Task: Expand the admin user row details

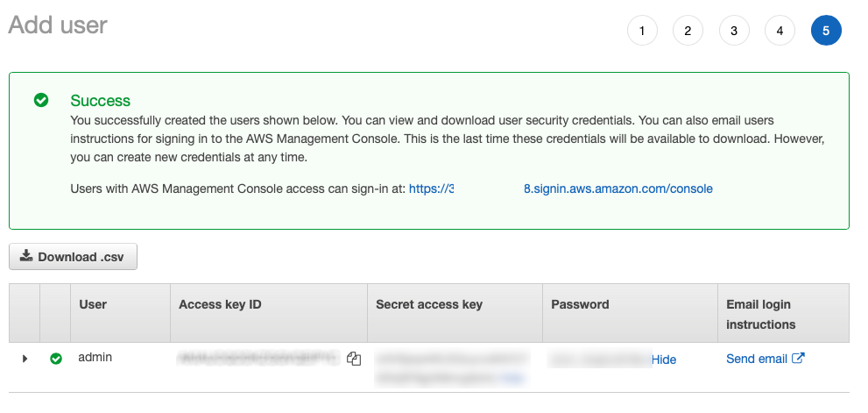Action: pos(25,359)
